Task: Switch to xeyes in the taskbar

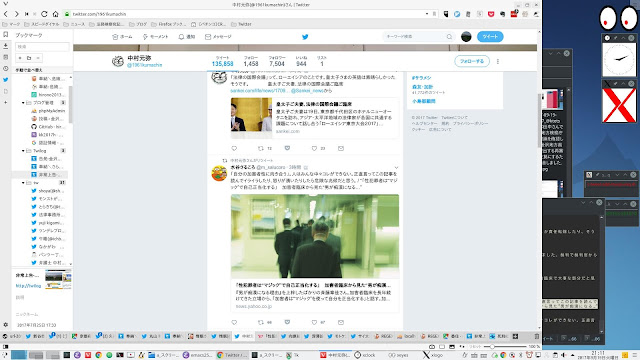Action: [x=398, y=355]
